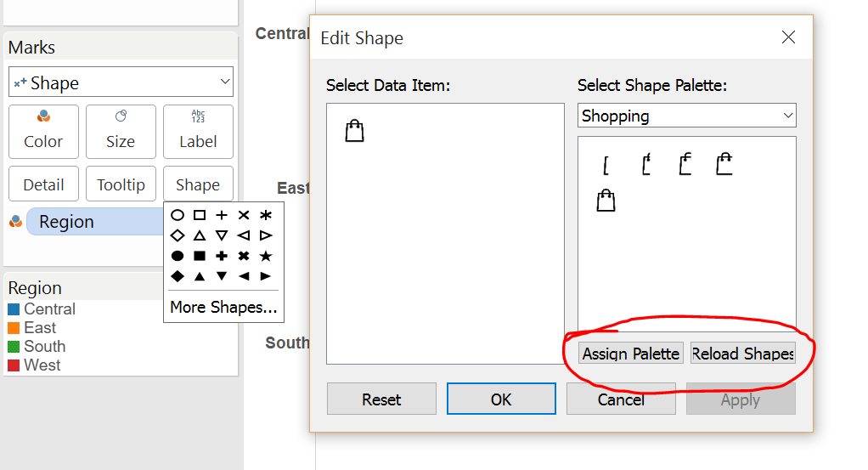Choose the open upward triangle shape
868x470 pixels.
pyautogui.click(x=200, y=235)
